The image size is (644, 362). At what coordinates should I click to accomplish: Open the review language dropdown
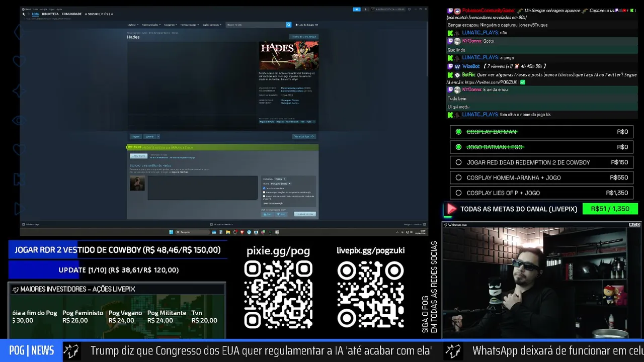point(281,184)
